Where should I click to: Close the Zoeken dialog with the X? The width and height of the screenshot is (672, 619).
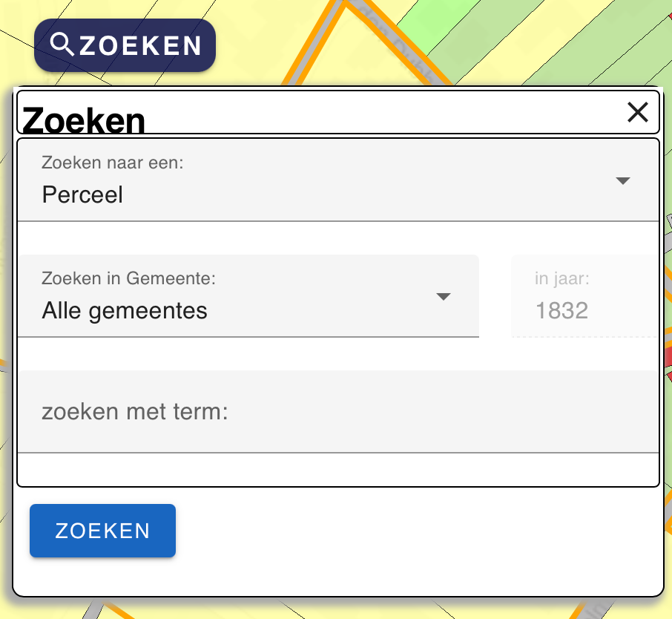click(x=637, y=112)
